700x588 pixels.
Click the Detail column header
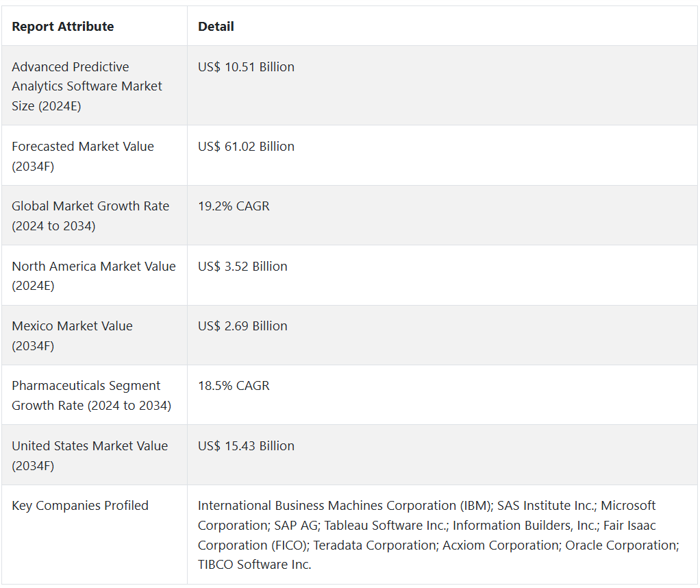(x=216, y=27)
